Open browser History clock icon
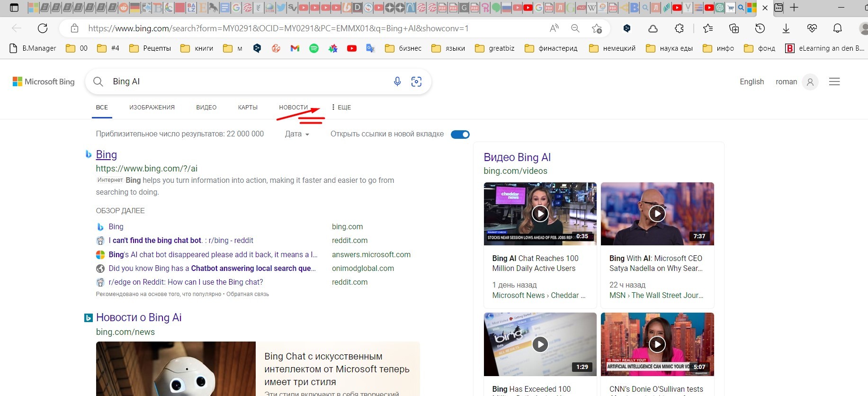The image size is (868, 396). (760, 28)
